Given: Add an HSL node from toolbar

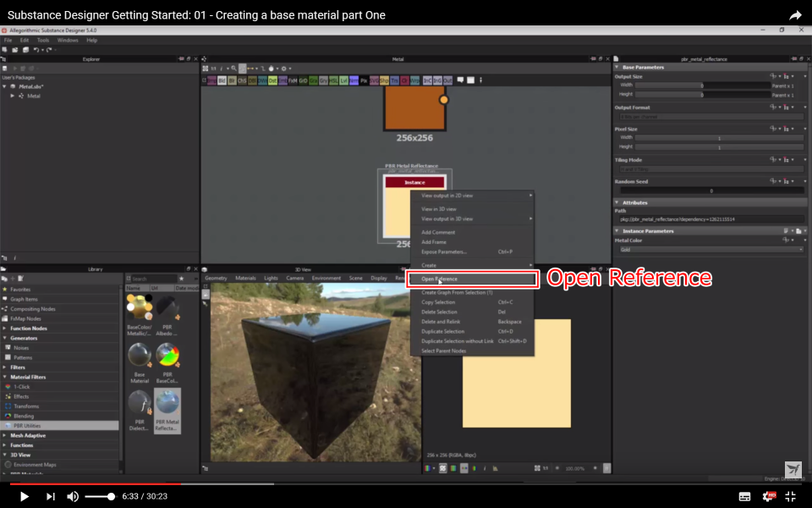Looking at the screenshot, I should click(x=333, y=80).
